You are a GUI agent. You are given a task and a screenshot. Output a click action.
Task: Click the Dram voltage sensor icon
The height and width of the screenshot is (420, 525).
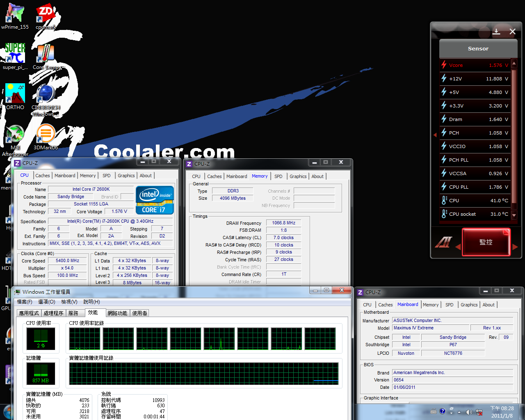[444, 119]
